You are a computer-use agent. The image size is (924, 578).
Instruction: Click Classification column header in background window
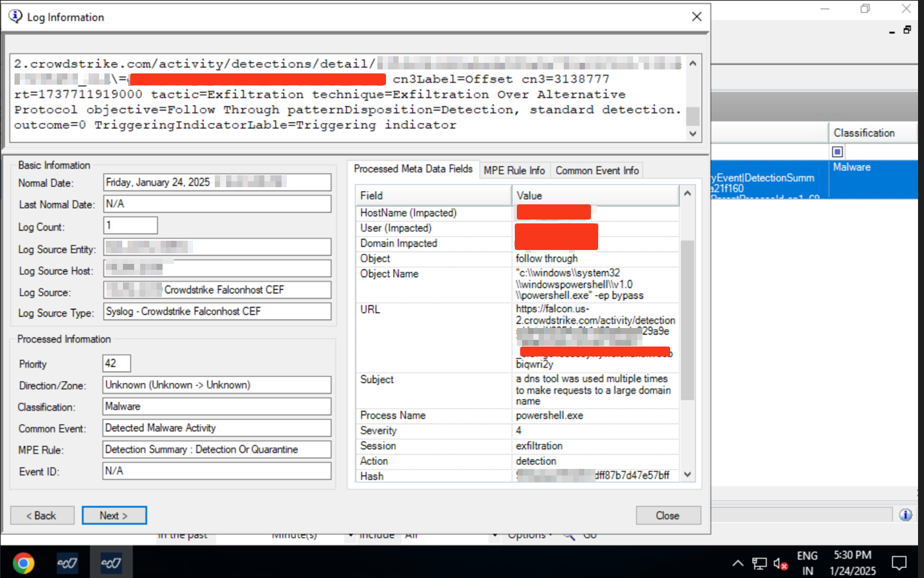tap(872, 133)
